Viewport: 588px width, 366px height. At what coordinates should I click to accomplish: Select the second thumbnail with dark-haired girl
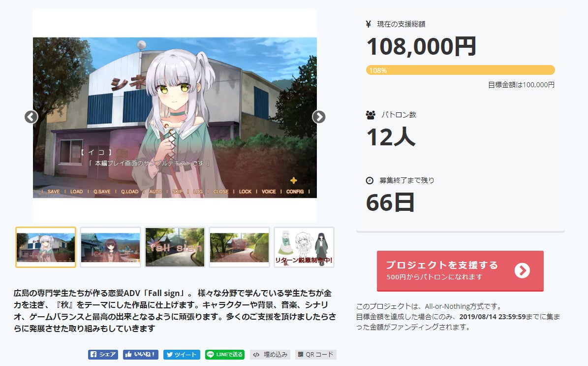click(x=110, y=247)
